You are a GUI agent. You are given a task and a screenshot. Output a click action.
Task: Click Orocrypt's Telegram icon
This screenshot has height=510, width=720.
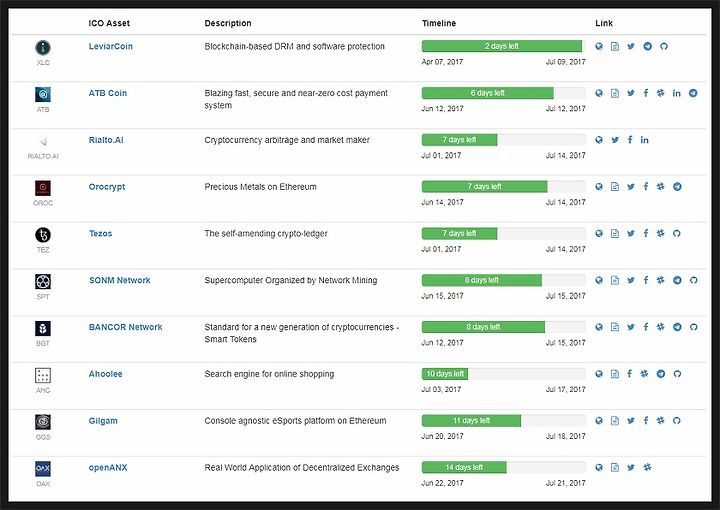(x=677, y=187)
